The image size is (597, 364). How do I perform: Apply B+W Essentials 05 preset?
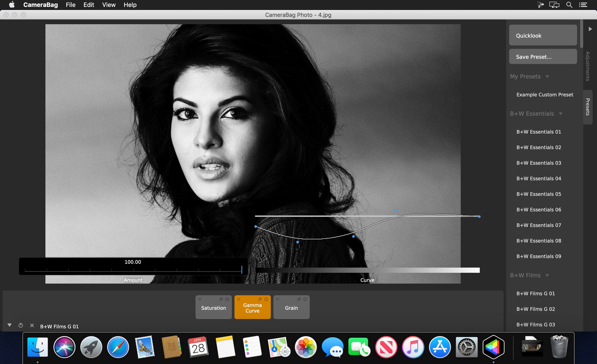[539, 194]
